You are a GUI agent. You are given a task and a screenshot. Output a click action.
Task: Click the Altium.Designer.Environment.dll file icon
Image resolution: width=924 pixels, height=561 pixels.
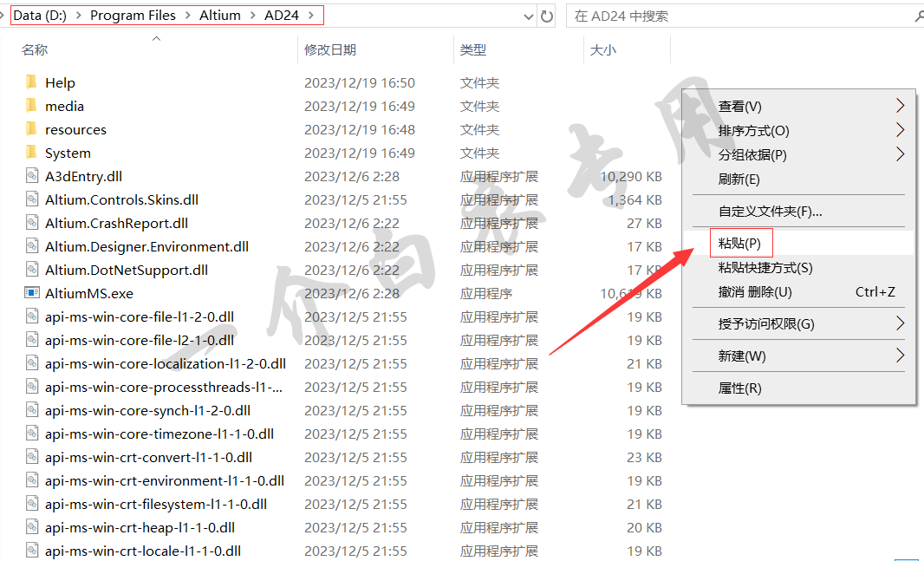point(32,245)
